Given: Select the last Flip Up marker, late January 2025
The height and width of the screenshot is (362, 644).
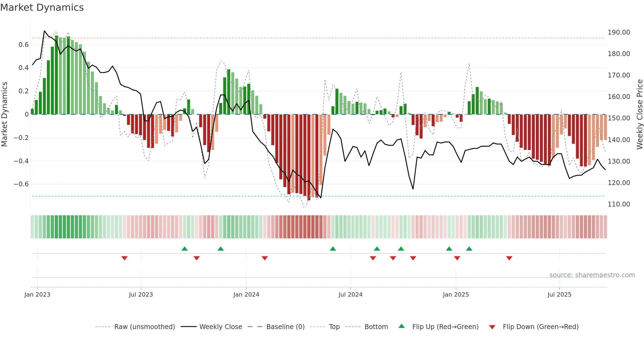Looking at the screenshot, I should point(469,249).
